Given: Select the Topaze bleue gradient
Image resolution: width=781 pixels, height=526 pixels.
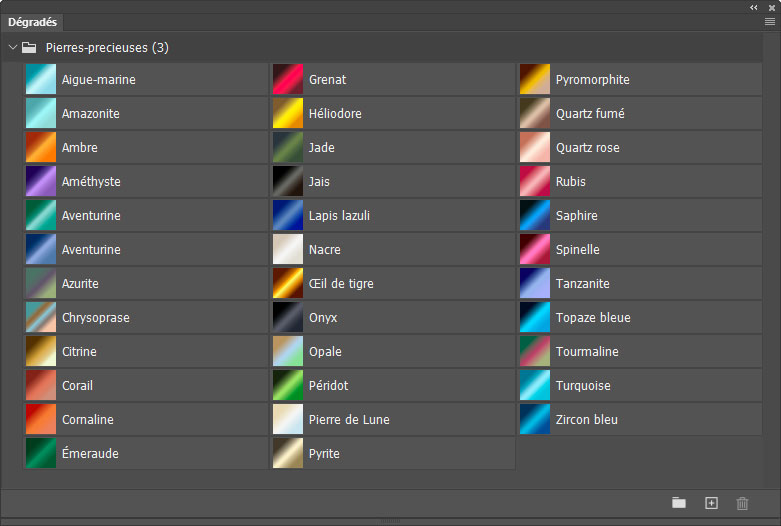Looking at the screenshot, I should [x=535, y=318].
